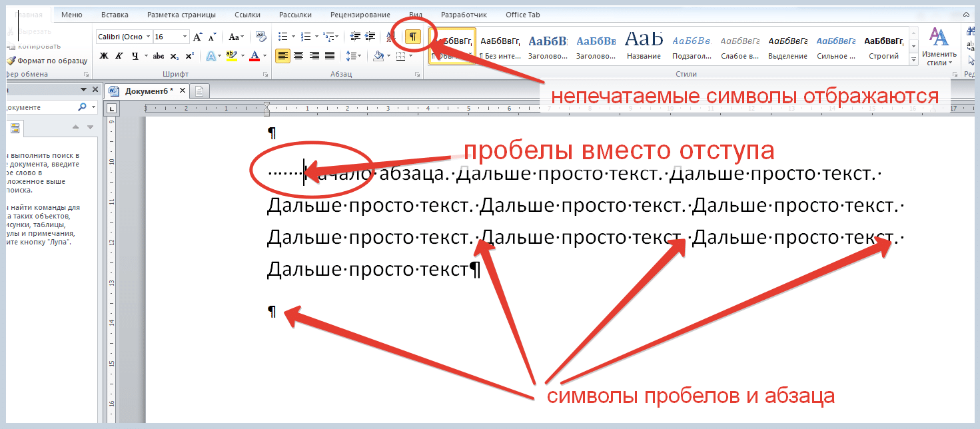Apply subscript formatting
Viewport: 980px width, 429px height.
pos(174,56)
